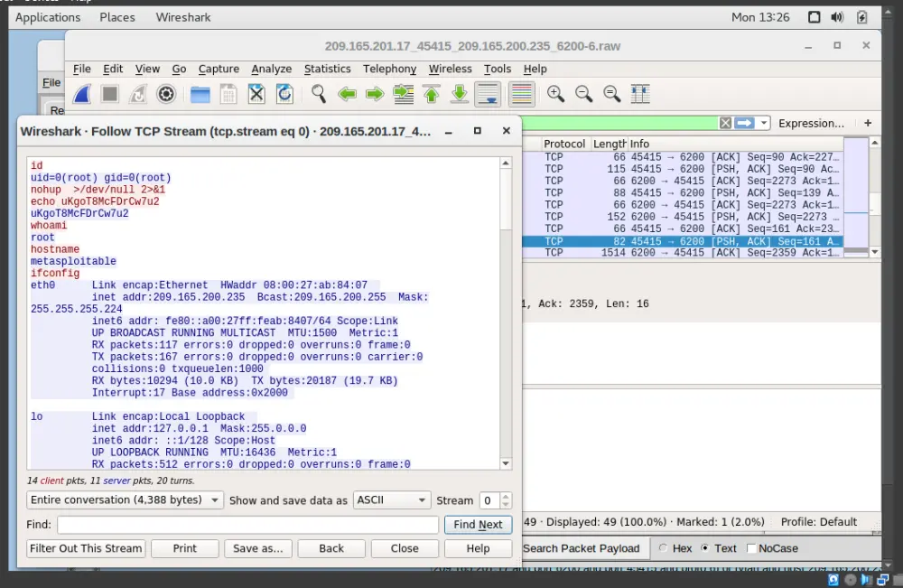Open the Places menu in top bar
Screen dimensions: 903x588
click(x=116, y=17)
